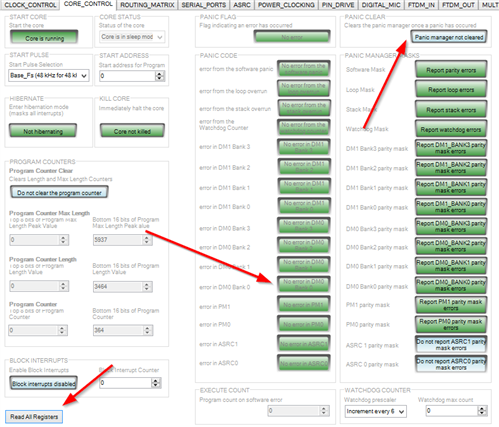Toggle the 'Core is running' start button
499x427 pixels.
coord(44,37)
